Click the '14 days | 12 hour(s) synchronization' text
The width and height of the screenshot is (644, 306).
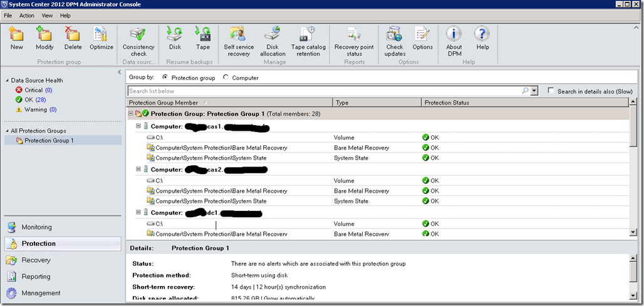(279, 287)
